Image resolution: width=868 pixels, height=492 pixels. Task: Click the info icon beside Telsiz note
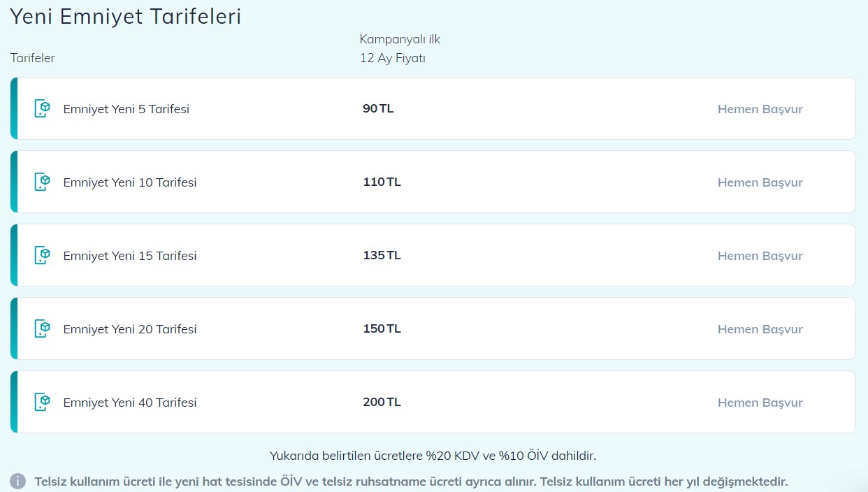18,482
